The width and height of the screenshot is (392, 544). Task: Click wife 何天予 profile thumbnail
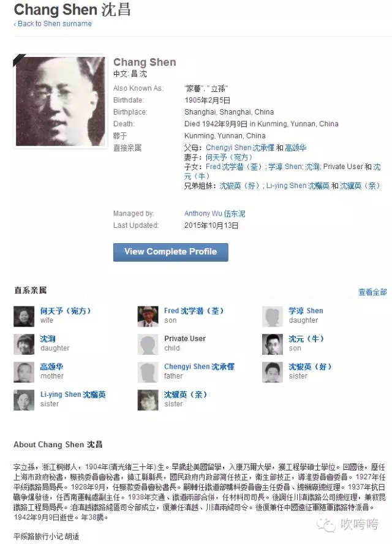pos(24,316)
